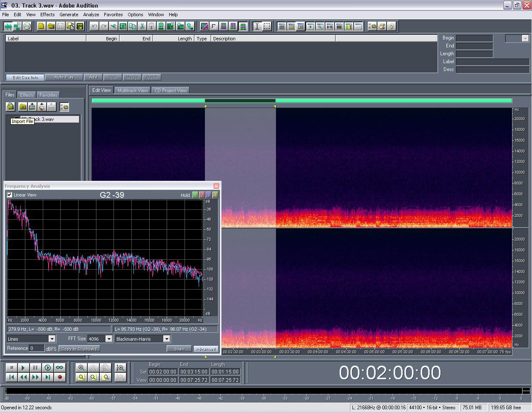This screenshot has height=413, width=532.
Task: Uncheck the Linear View checkbox
Action: [9, 194]
